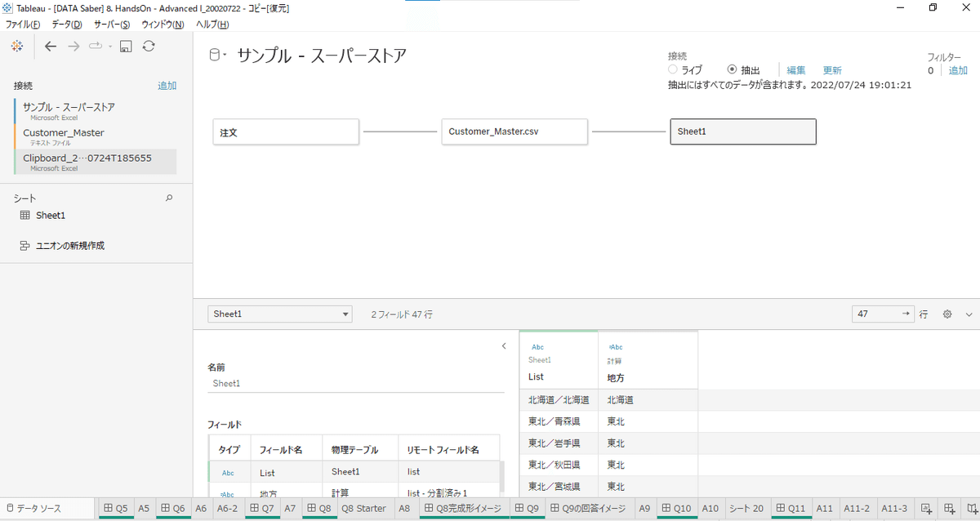Click the search magnifier in シート section

170,198
